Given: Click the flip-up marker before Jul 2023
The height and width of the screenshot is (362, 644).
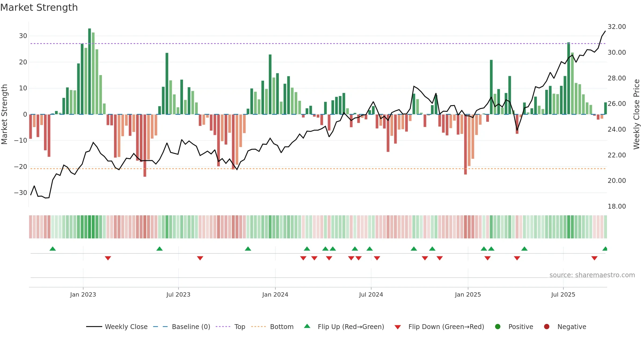Looking at the screenshot, I should tap(159, 249).
